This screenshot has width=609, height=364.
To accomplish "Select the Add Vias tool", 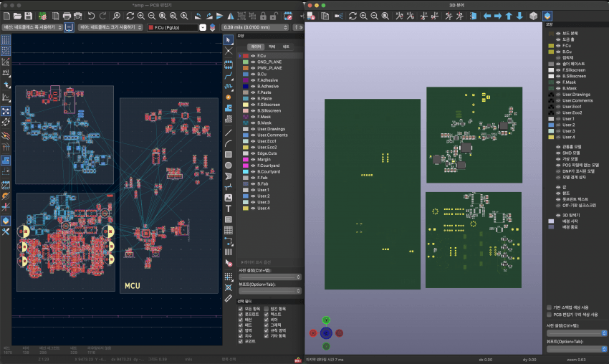I will (229, 97).
